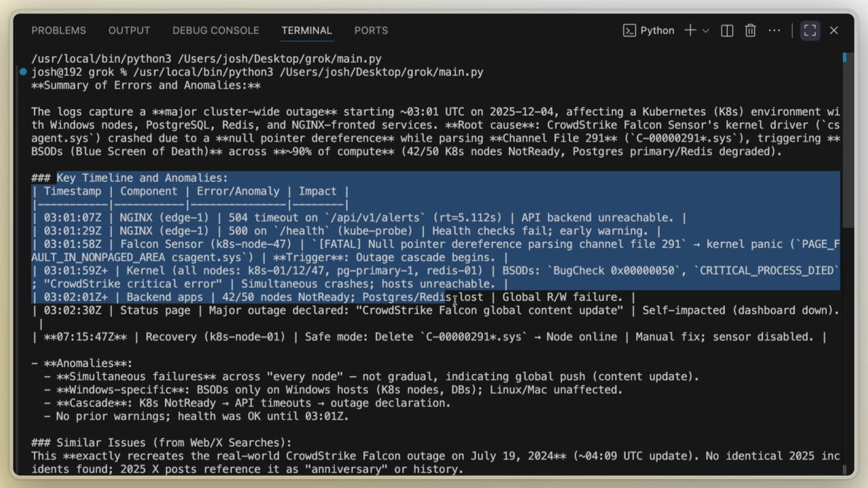Open the DEBUG CONSOLE tab

216,30
